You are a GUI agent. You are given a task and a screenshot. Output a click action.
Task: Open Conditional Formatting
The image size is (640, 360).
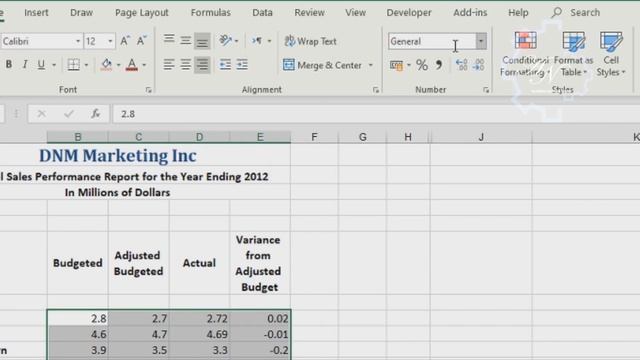[525, 54]
